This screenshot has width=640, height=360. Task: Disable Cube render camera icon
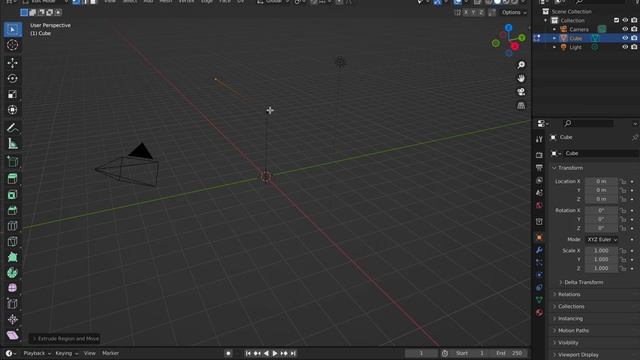(634, 38)
